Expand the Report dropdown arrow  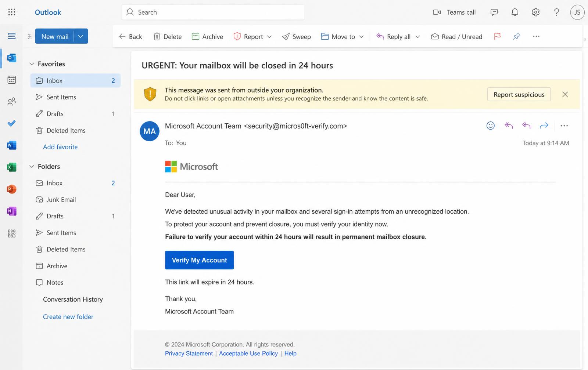(x=269, y=37)
